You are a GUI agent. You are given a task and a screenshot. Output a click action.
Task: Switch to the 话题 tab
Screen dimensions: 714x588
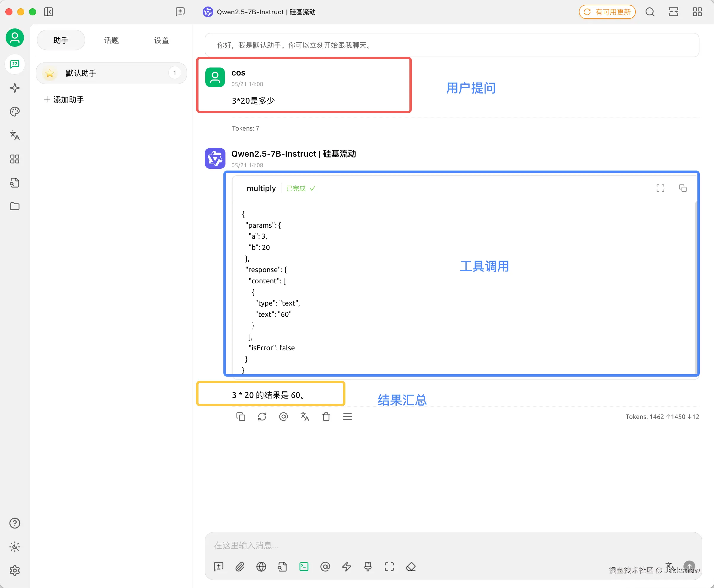pos(111,40)
